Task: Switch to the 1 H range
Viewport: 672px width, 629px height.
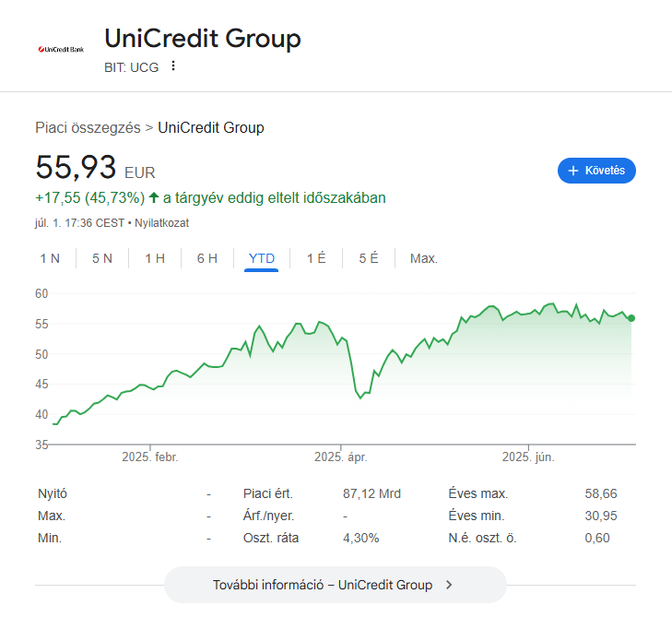Action: coord(155,258)
